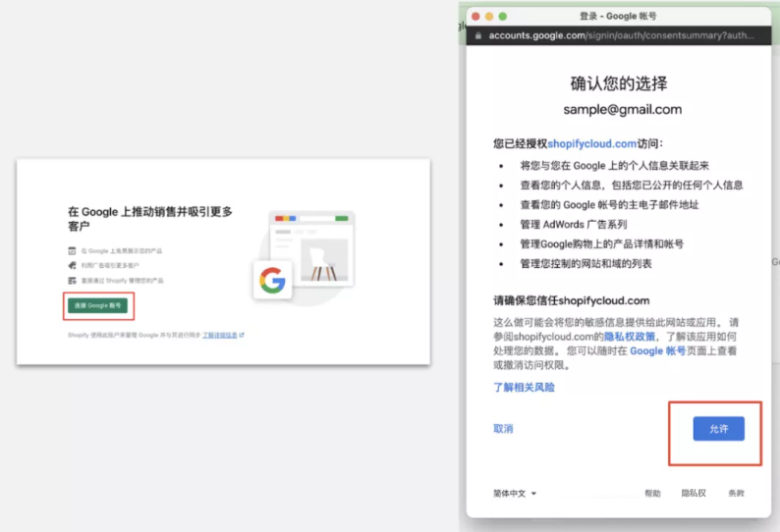Image resolution: width=780 pixels, height=532 pixels.
Task: Click the list icon beside Shopify 管理您的产品
Action: point(72,281)
